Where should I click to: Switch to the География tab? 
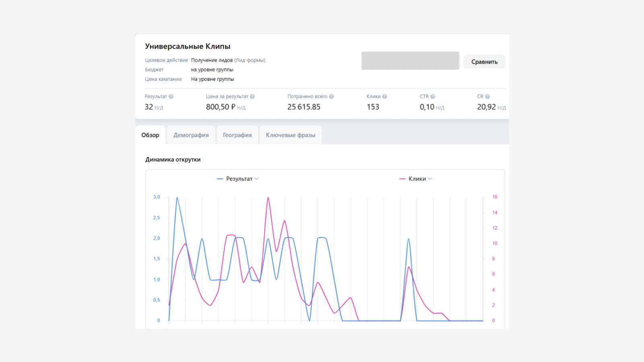click(237, 135)
